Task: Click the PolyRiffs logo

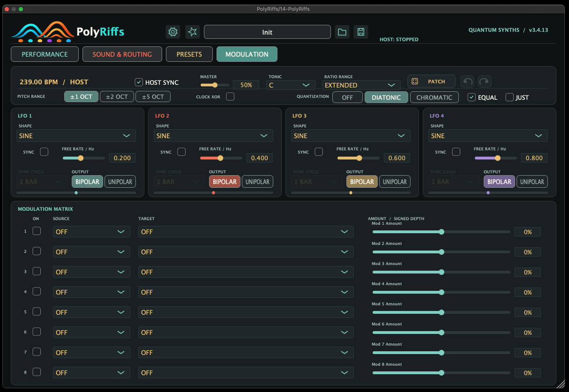Action: 68,31
